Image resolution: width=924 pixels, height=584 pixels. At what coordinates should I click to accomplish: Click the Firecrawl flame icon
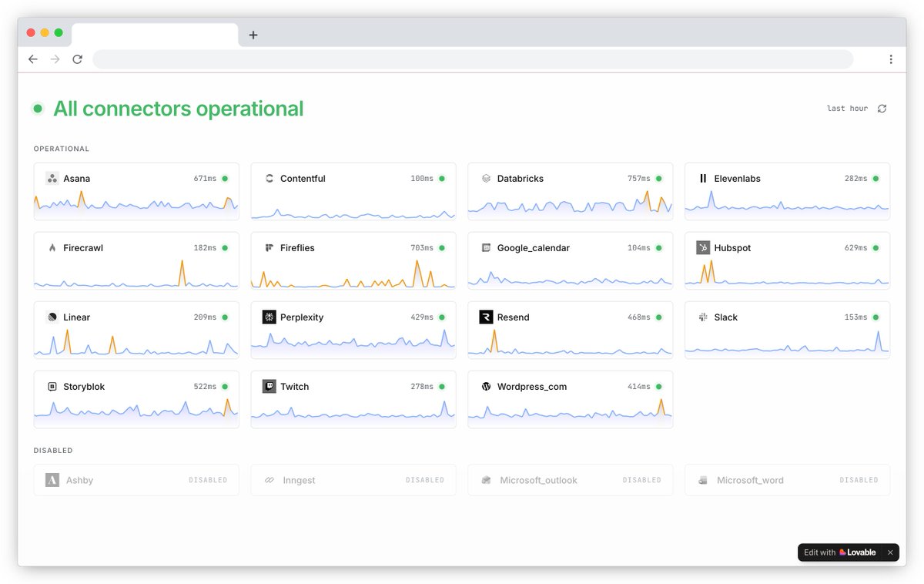(x=52, y=248)
